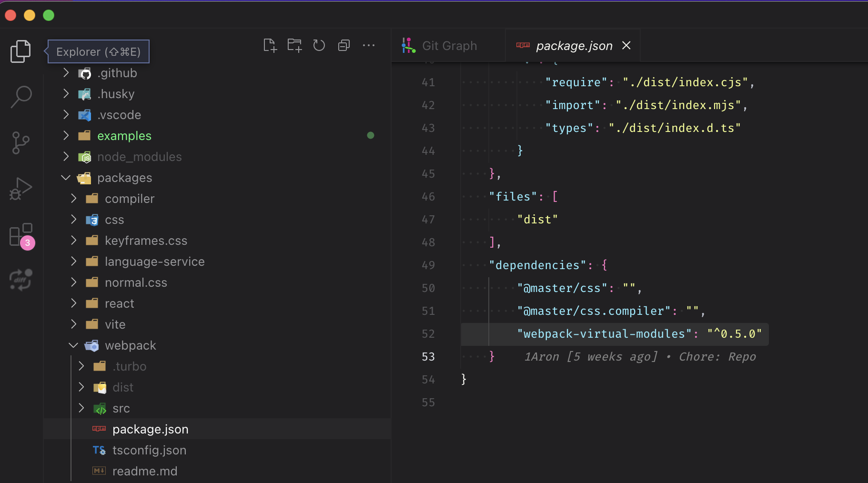Refresh the Explorer file tree
The height and width of the screenshot is (483, 868).
319,45
